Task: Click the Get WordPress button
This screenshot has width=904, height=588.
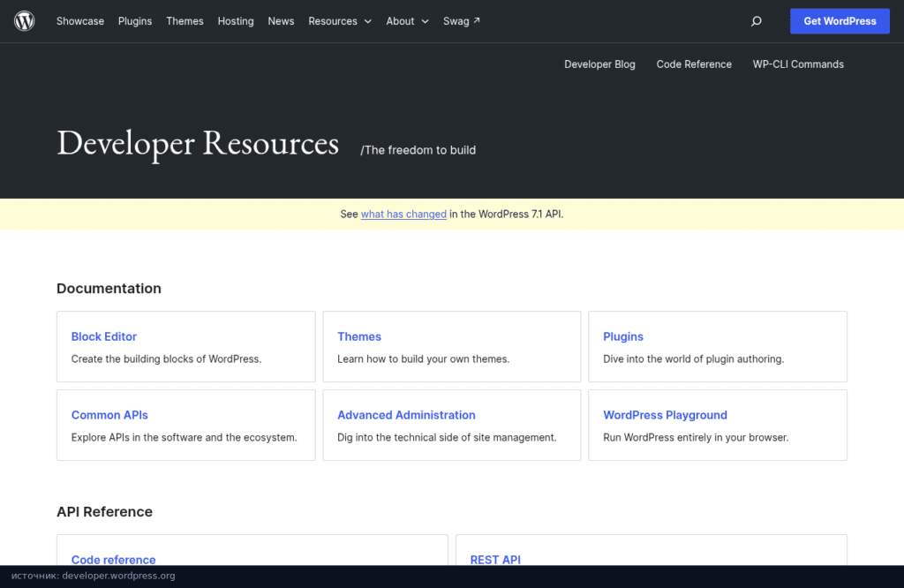Action: [x=840, y=21]
